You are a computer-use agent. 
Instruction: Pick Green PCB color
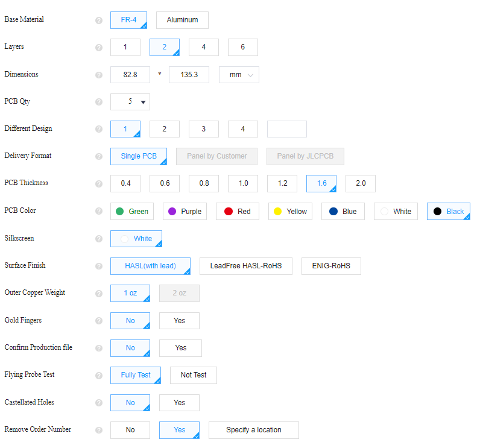click(x=132, y=212)
